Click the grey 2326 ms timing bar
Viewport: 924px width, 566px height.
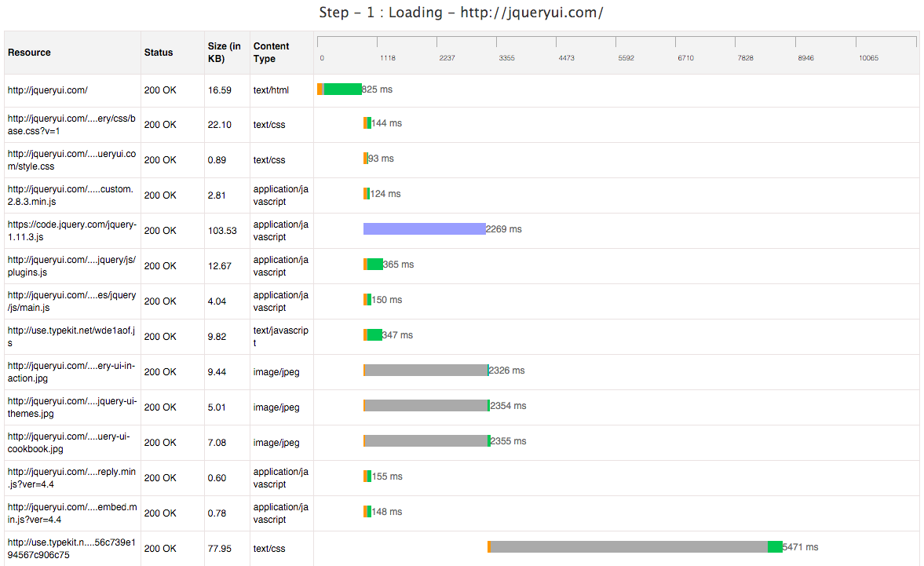pyautogui.click(x=426, y=371)
